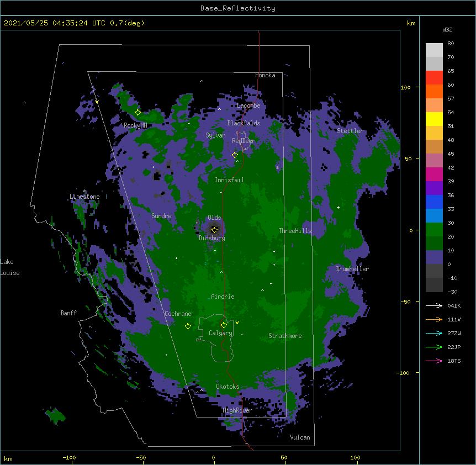Click the Blackfalds town label
The height and width of the screenshot is (465, 476).
point(244,123)
